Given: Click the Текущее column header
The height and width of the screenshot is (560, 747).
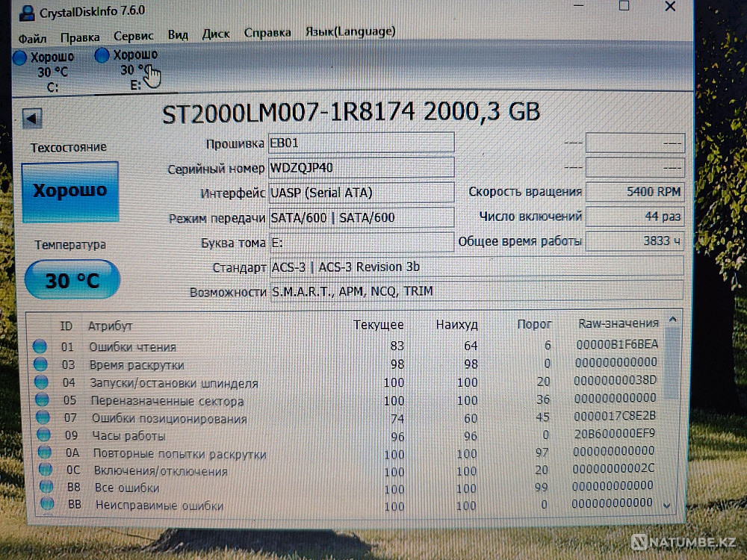Looking at the screenshot, I should [x=378, y=325].
